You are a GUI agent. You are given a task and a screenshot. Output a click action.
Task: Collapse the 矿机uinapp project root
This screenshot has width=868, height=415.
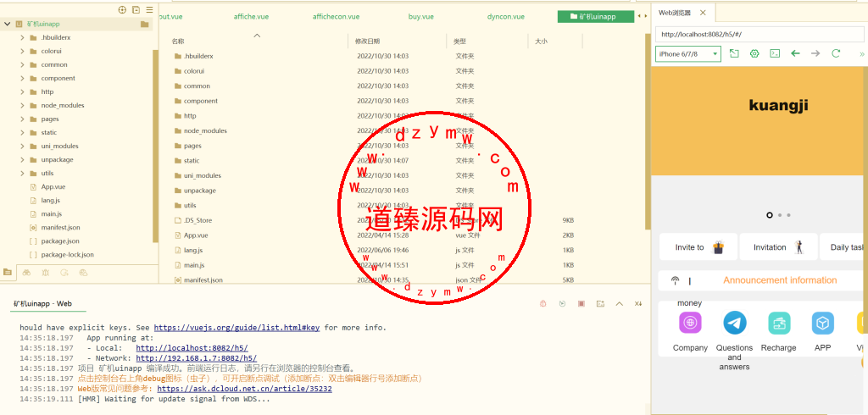coord(7,24)
